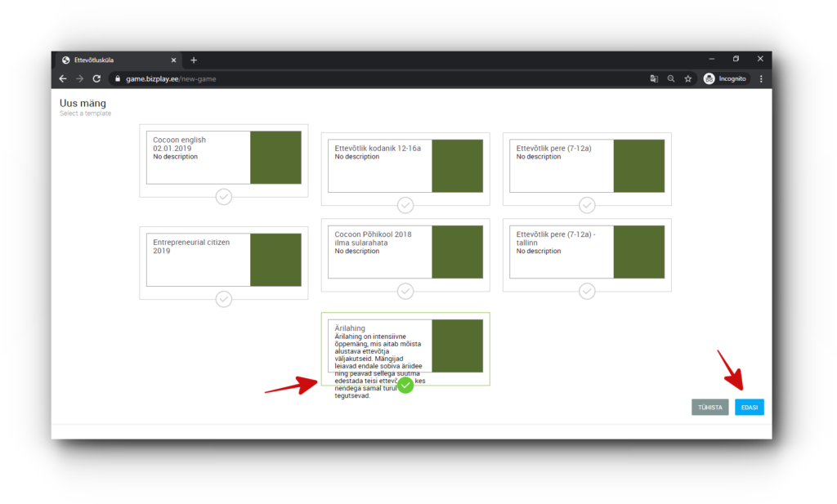The height and width of the screenshot is (504, 837).
Task: Click the TÜHISTA button
Action: pos(709,407)
